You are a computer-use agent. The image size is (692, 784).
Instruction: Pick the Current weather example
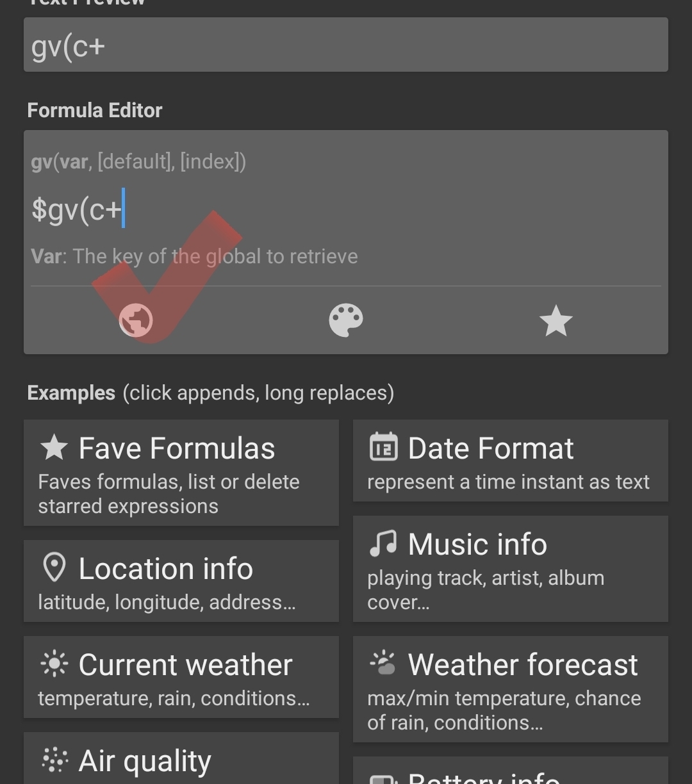(x=181, y=677)
